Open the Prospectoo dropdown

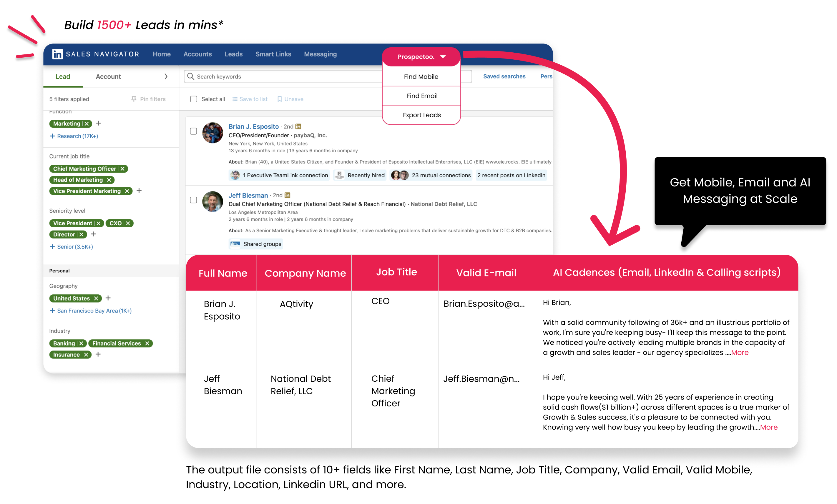click(421, 57)
